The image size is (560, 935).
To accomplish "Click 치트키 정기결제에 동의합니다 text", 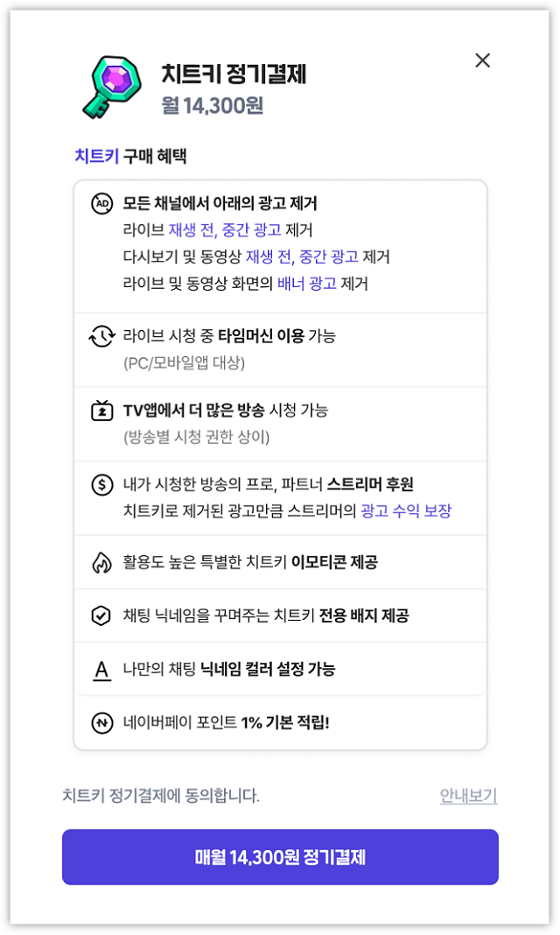I will pos(161,796).
